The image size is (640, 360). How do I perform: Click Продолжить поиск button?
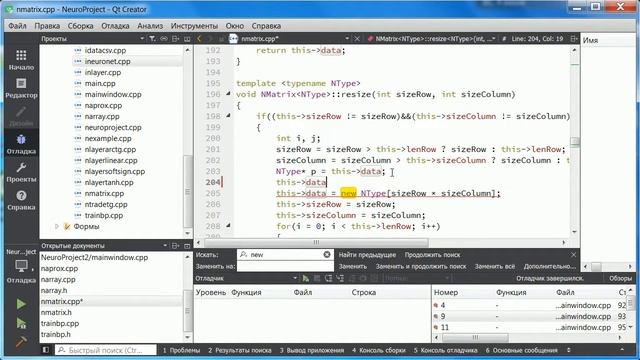pyautogui.click(x=432, y=255)
